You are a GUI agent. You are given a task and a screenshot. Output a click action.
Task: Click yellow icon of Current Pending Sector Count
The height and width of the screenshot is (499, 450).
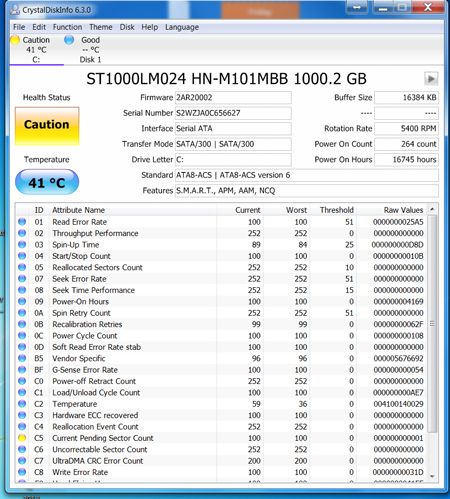pyautogui.click(x=22, y=438)
